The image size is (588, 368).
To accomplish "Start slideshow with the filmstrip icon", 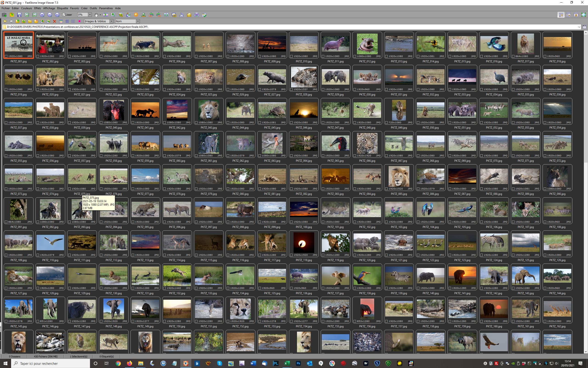I will 106,15.
